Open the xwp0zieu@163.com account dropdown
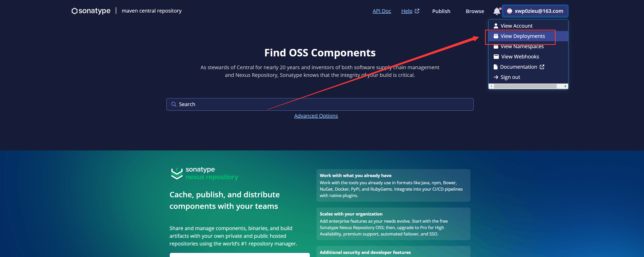The image size is (644, 257). click(535, 11)
